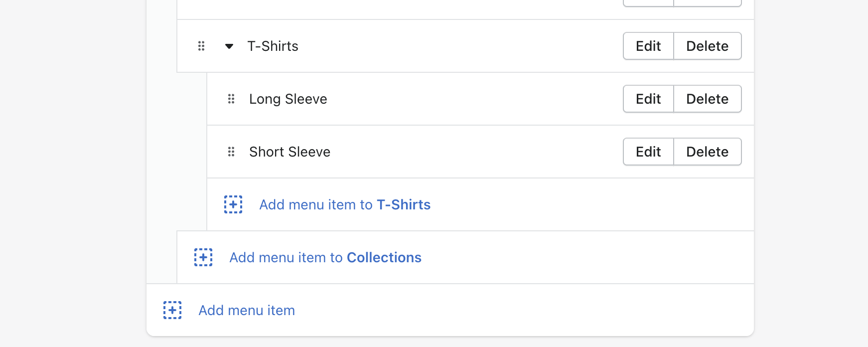
Task: Edit the Short Sleeve menu item
Action: [648, 152]
